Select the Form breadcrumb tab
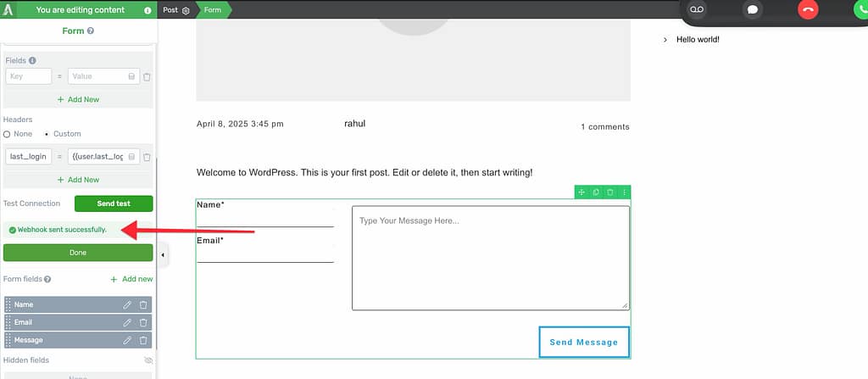The image size is (868, 379). click(212, 10)
